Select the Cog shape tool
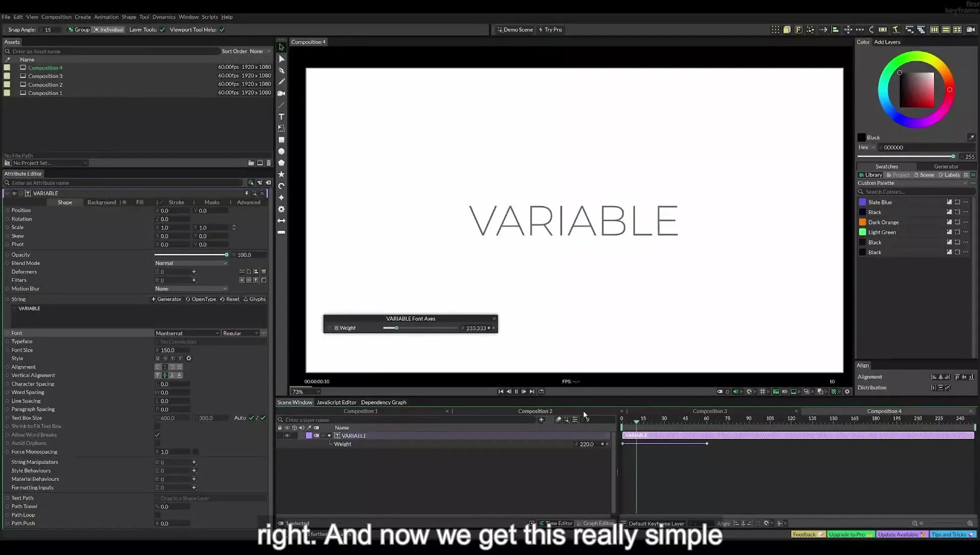 (x=281, y=209)
